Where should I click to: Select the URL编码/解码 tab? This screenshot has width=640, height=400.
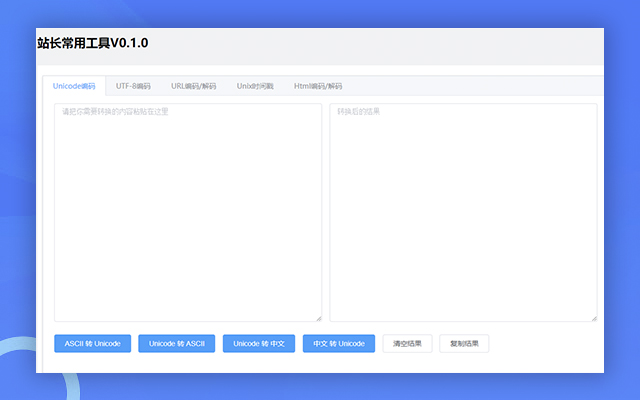tap(193, 86)
